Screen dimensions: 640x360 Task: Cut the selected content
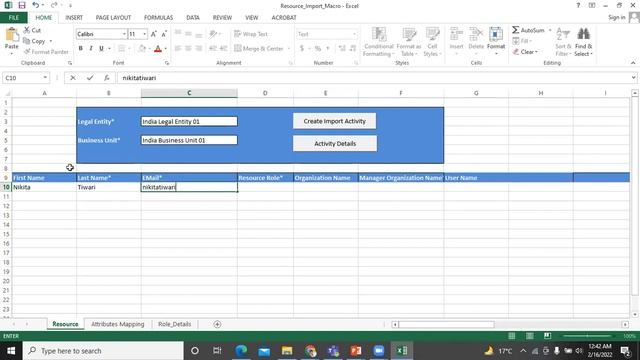tap(32, 30)
